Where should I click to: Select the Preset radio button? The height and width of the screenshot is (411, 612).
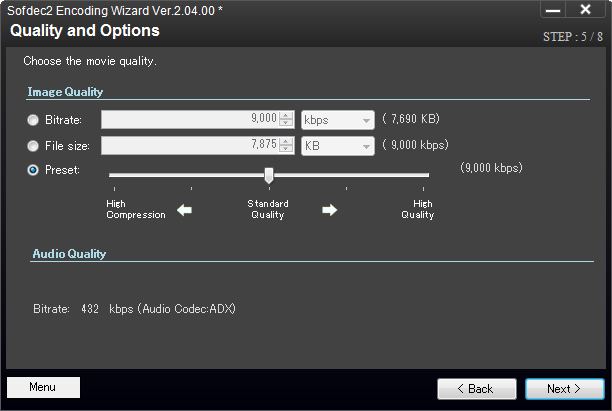pyautogui.click(x=34, y=170)
